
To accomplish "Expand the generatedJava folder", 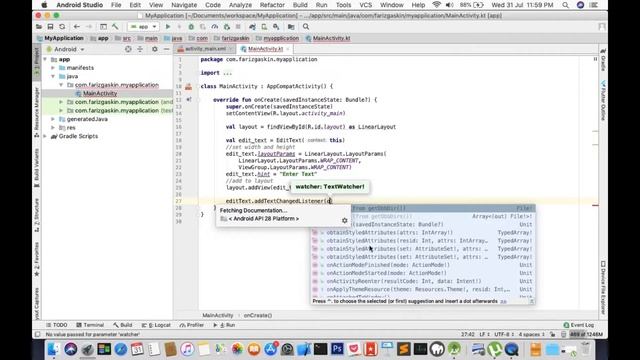I will (53, 119).
